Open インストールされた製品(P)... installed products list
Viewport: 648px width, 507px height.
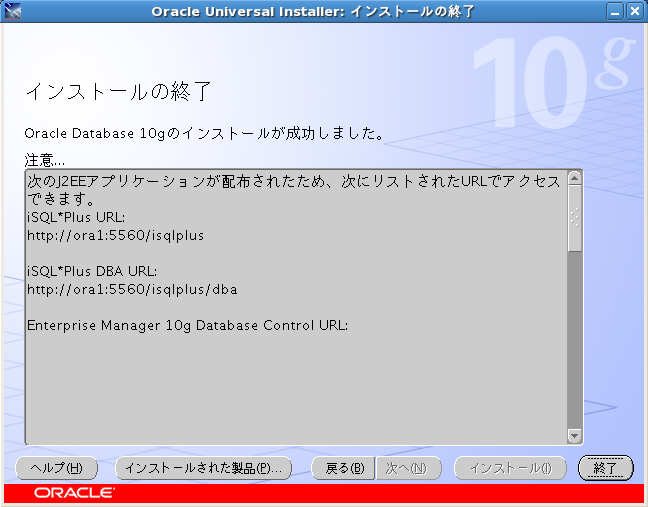point(203,468)
